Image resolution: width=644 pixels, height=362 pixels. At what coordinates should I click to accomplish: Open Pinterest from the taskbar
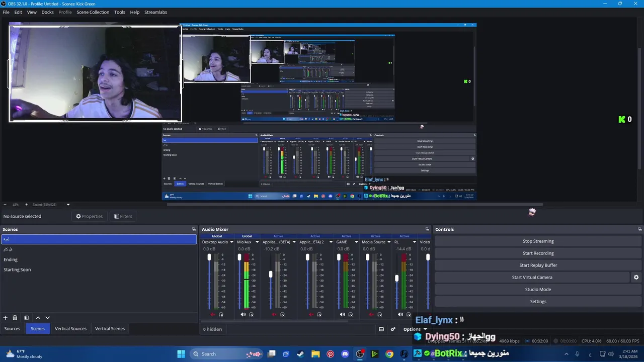point(330,354)
